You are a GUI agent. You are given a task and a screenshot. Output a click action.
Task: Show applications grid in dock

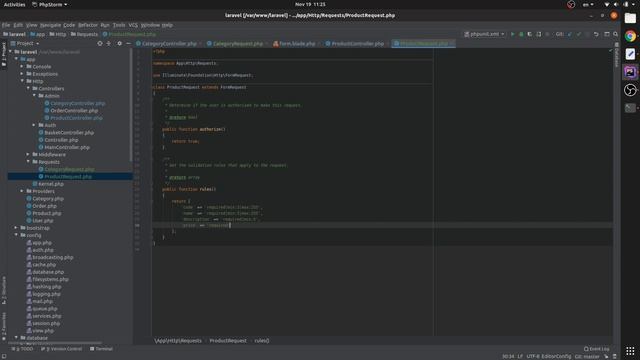630,351
